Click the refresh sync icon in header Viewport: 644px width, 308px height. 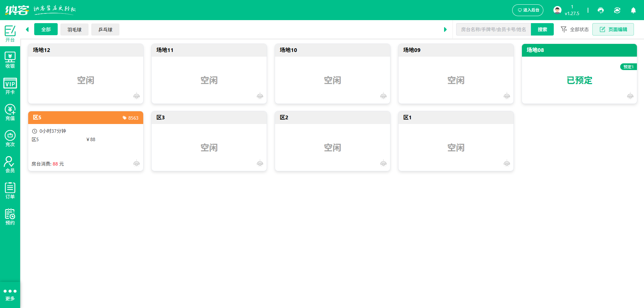(617, 10)
